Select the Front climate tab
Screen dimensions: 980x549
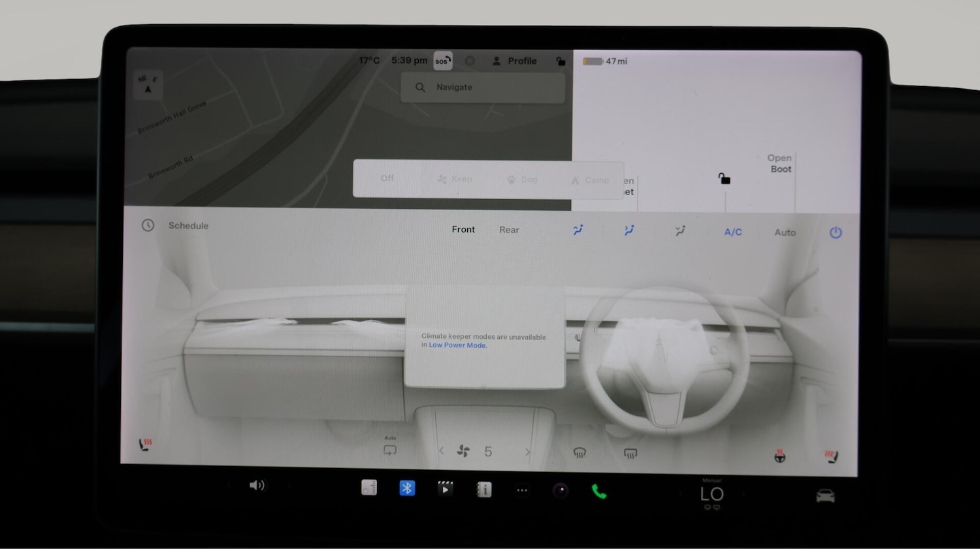[463, 230]
